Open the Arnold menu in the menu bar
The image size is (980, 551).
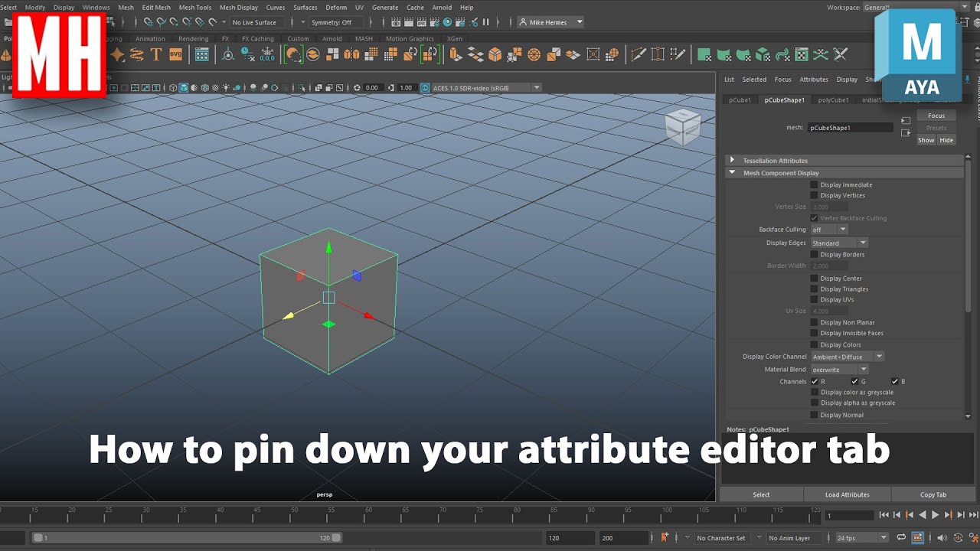442,8
